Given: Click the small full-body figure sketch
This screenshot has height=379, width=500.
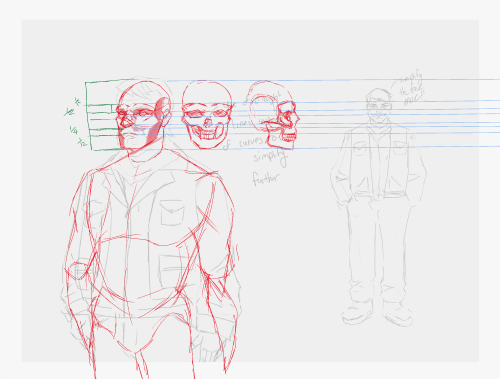Looking at the screenshot, I should [x=378, y=207].
